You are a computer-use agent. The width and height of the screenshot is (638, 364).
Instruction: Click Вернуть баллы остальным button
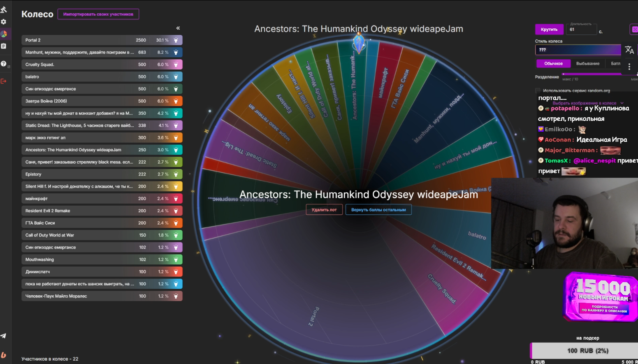378,210
